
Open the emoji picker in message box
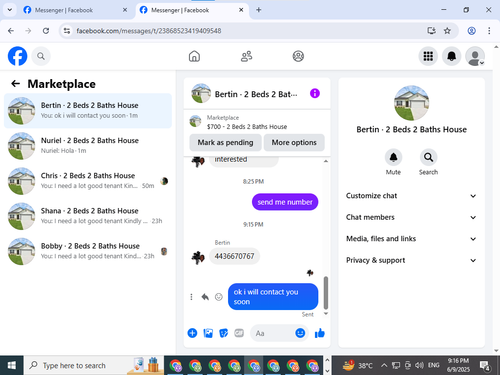(x=300, y=333)
